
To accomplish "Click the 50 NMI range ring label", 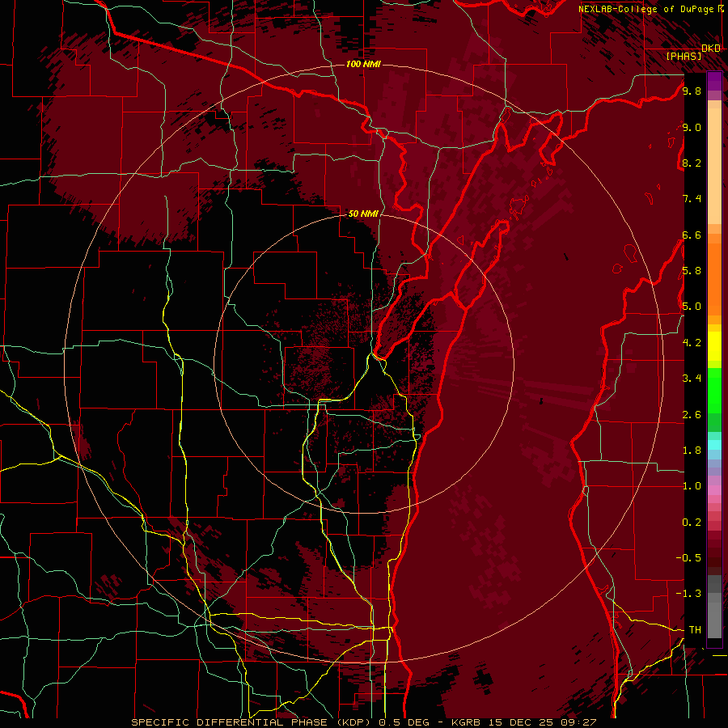I will [x=363, y=214].
